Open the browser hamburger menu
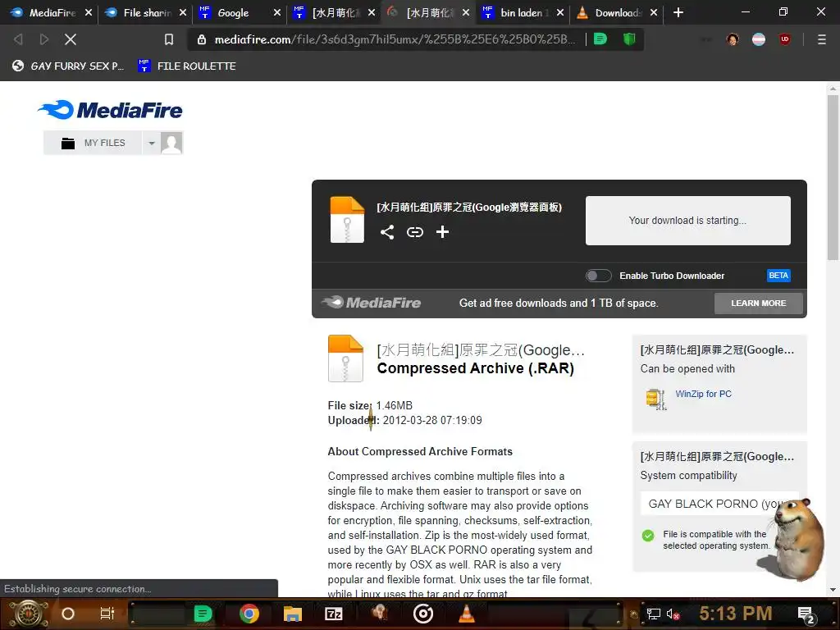This screenshot has width=840, height=630. 821,39
